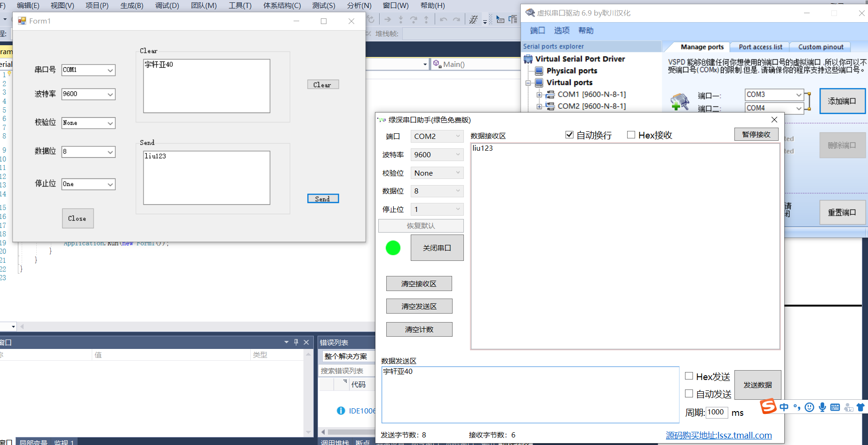
Task: Click the IDE1006 info icon in the error list
Action: coord(341,411)
